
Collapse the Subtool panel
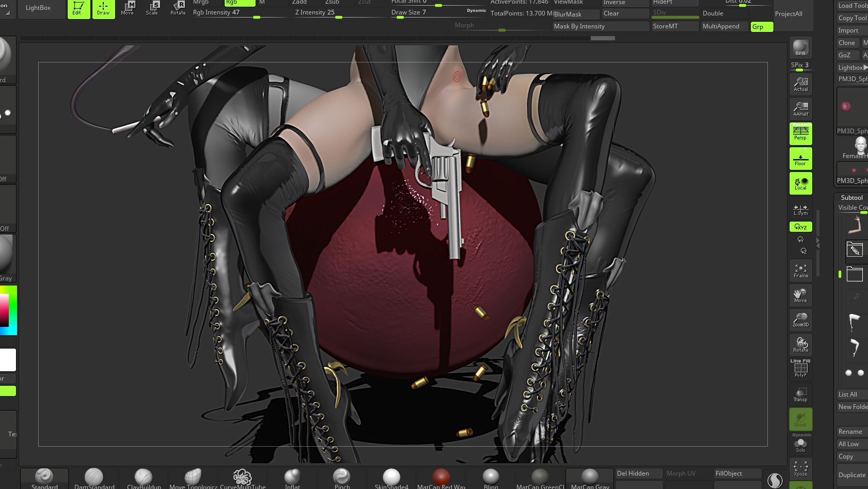[x=851, y=198]
